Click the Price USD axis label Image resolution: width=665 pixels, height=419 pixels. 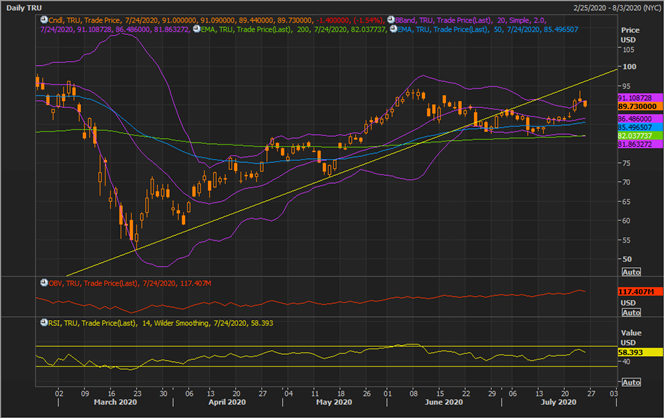(630, 35)
